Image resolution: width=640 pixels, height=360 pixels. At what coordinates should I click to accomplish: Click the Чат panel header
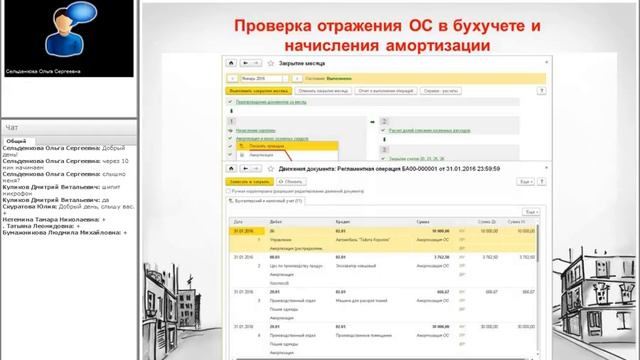click(69, 128)
